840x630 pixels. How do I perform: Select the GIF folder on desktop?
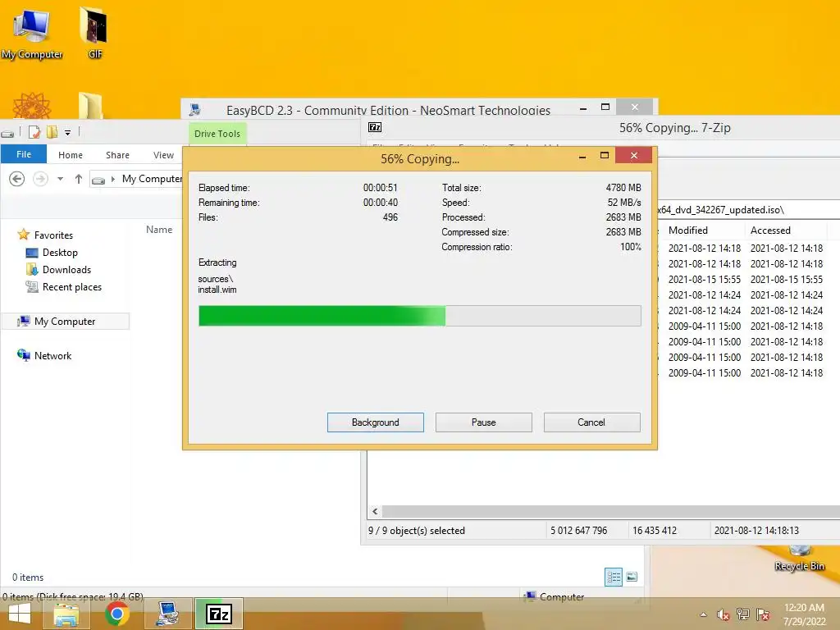[94, 32]
